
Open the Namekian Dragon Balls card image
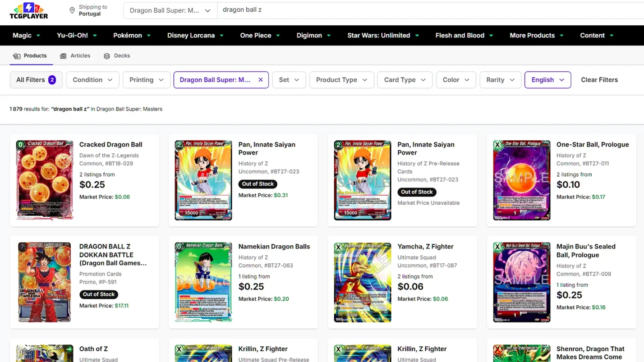203,282
